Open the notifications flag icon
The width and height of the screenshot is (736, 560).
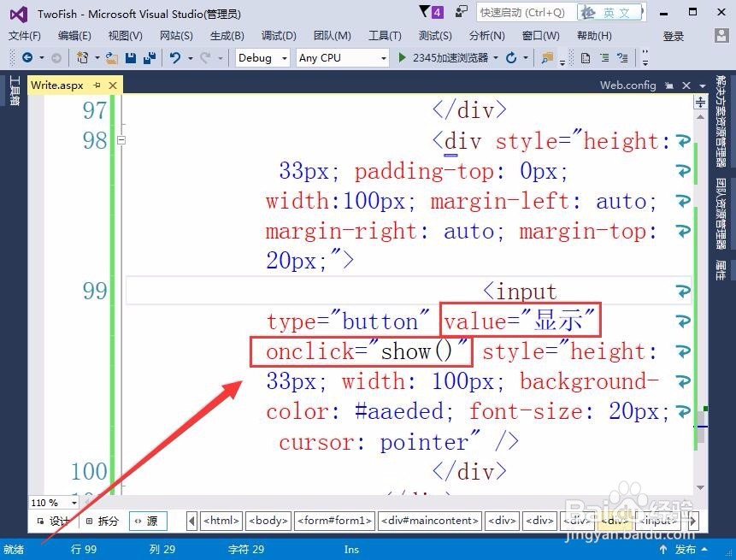[424, 11]
